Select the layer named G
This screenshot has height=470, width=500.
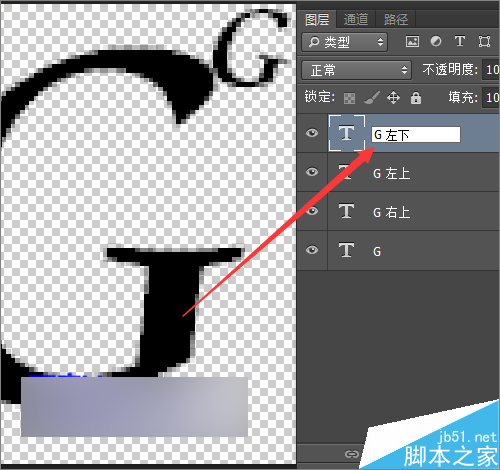(x=377, y=251)
